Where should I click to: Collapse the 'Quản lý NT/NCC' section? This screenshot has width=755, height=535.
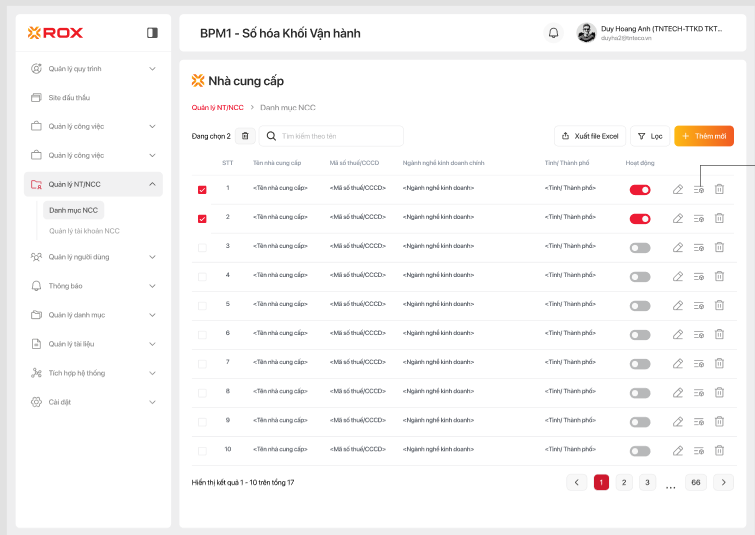coord(152,184)
